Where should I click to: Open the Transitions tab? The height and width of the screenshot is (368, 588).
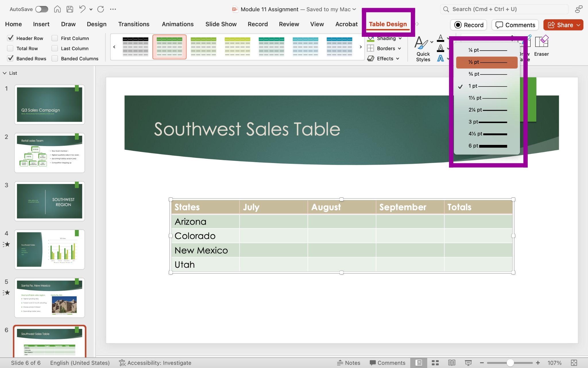(134, 24)
